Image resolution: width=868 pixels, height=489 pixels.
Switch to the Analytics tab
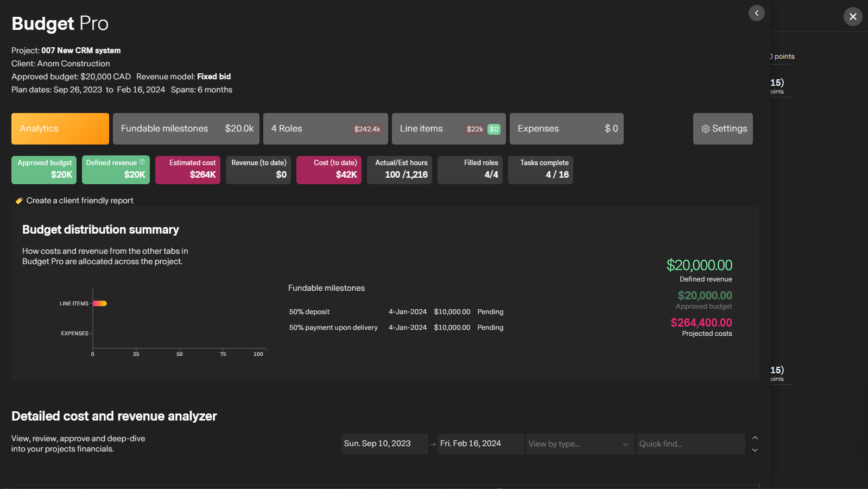click(60, 129)
